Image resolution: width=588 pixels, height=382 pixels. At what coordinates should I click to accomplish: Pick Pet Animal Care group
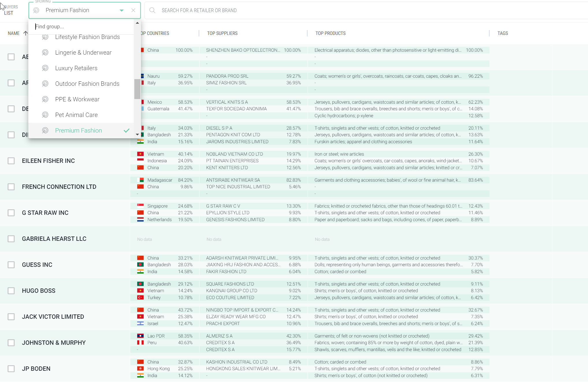tap(81, 115)
